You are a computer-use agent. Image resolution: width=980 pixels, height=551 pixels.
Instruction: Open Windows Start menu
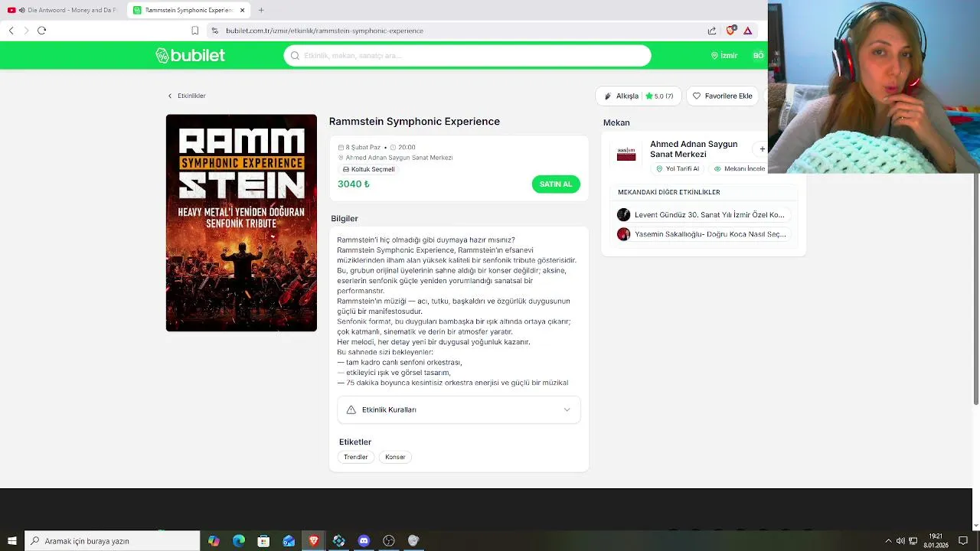pos(11,541)
